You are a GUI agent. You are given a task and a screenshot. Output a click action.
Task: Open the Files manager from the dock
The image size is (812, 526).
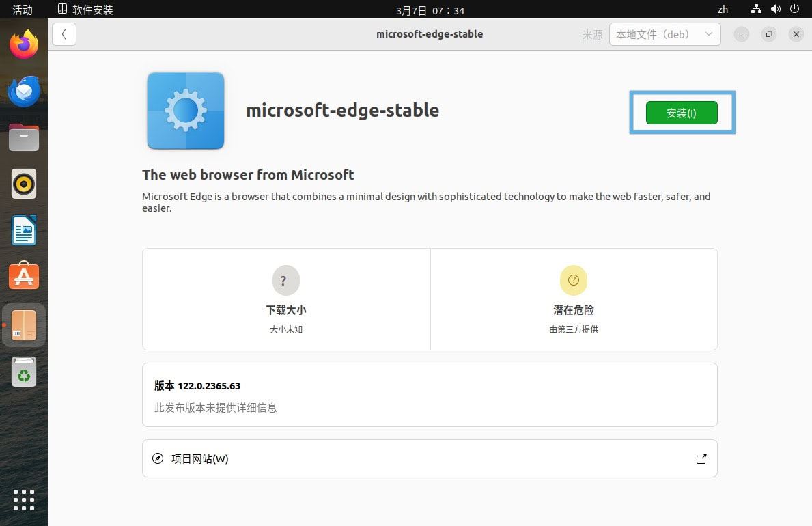point(24,137)
